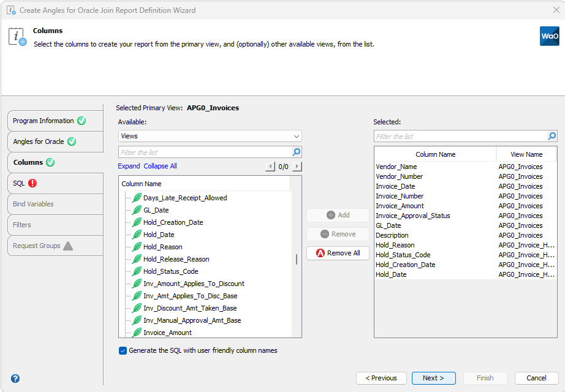The width and height of the screenshot is (565, 392).
Task: Click the next match arrow near 0/0
Action: pyautogui.click(x=297, y=167)
